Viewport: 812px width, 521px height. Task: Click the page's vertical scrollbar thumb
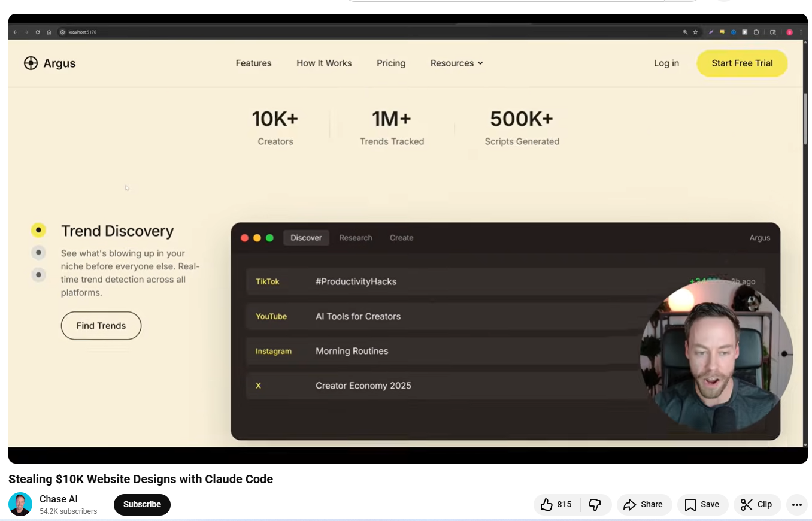tap(805, 119)
